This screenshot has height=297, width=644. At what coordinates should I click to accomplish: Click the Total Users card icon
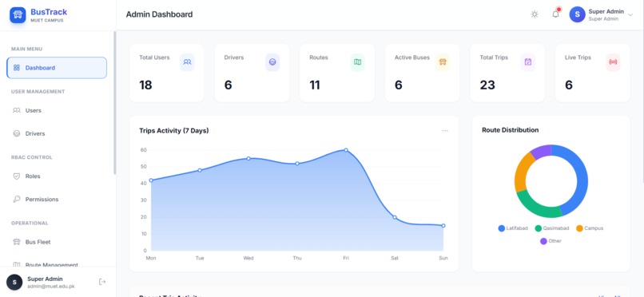pos(187,62)
